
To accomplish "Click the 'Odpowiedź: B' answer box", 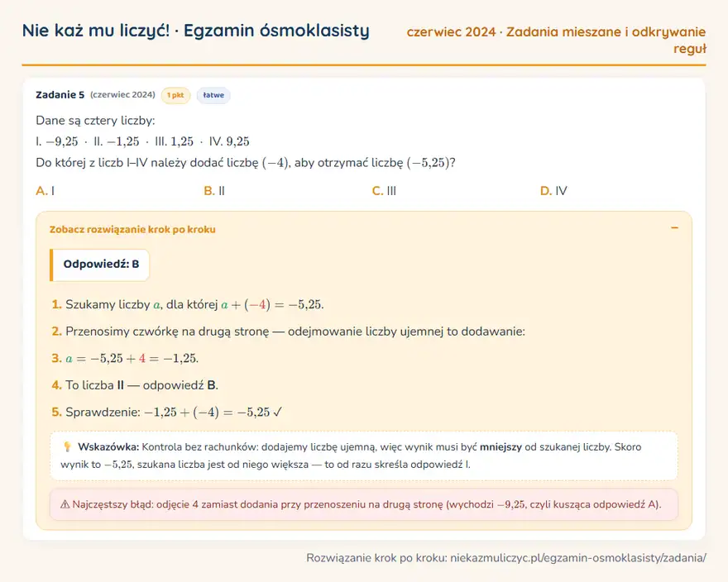I will click(x=99, y=265).
